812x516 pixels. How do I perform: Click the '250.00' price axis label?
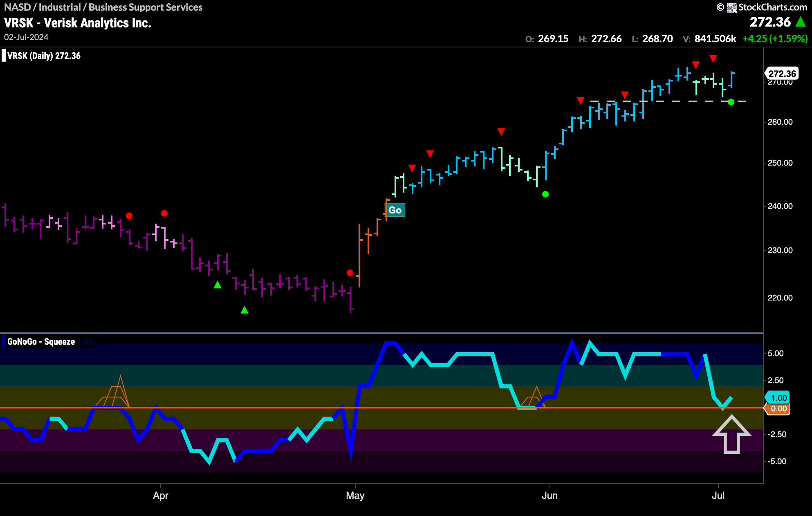click(780, 163)
